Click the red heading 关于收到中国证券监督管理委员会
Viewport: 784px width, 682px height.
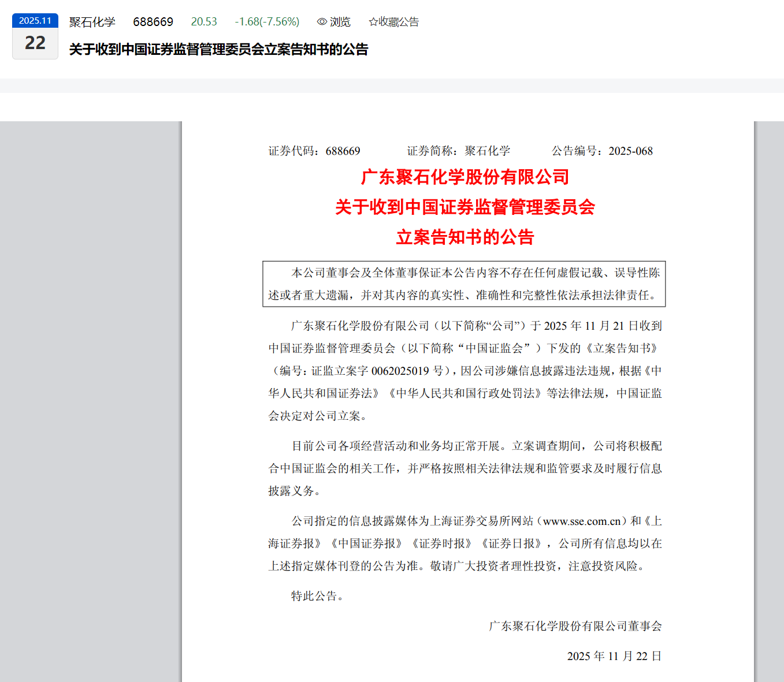pyautogui.click(x=465, y=207)
